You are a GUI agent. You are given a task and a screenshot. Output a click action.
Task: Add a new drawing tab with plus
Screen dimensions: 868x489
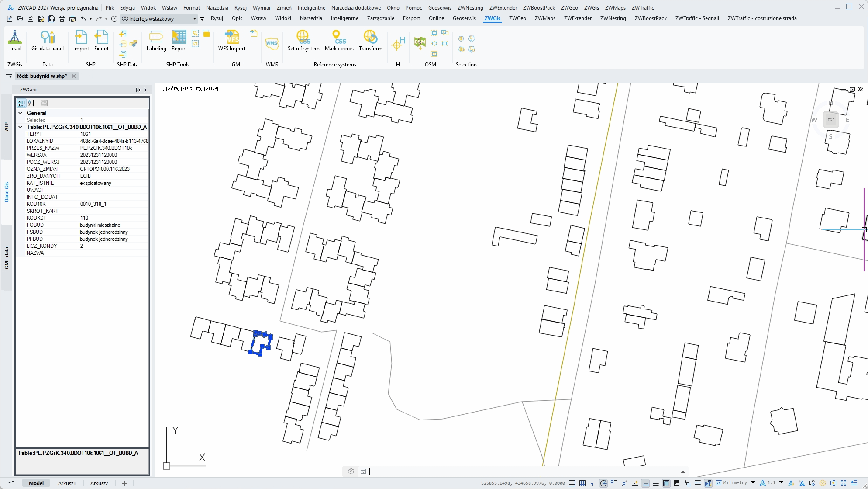pos(86,76)
